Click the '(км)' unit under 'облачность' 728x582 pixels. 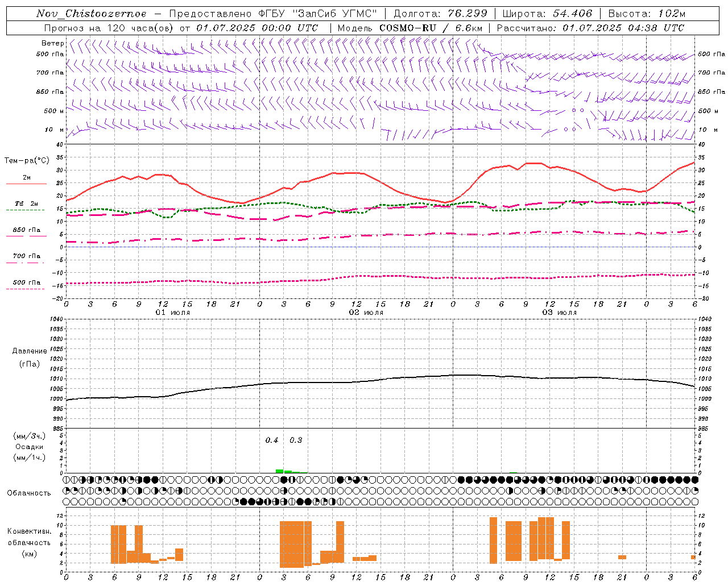[29, 554]
